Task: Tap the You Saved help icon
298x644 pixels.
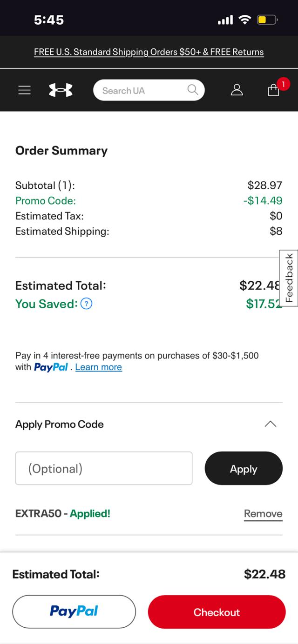Action: click(87, 304)
